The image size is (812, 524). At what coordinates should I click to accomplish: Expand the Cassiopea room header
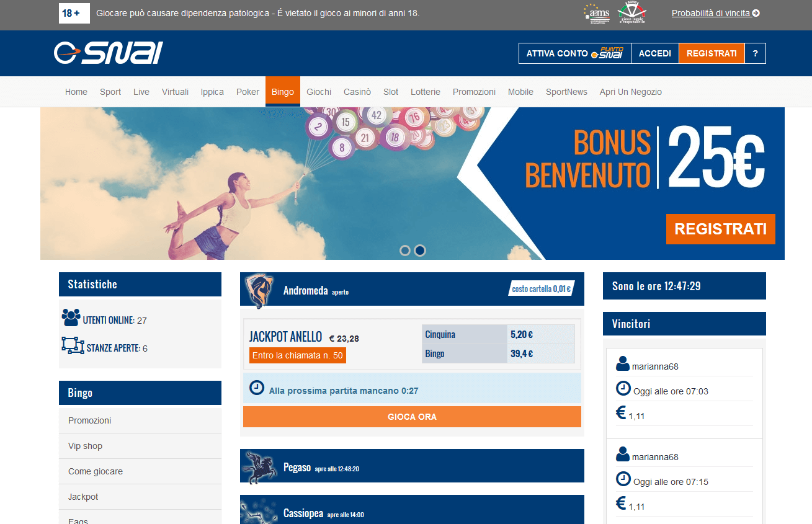412,510
